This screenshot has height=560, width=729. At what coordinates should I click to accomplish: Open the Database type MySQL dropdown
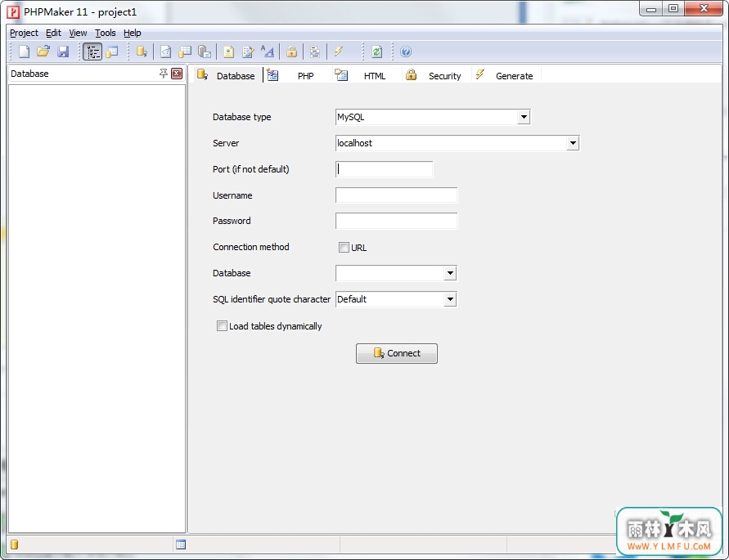click(524, 117)
